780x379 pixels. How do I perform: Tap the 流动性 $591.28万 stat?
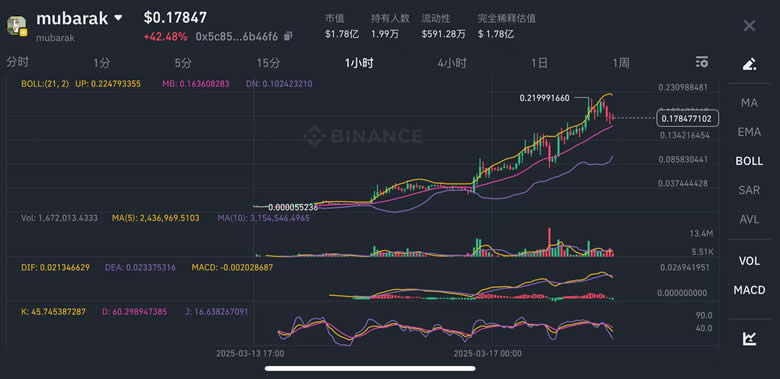444,26
